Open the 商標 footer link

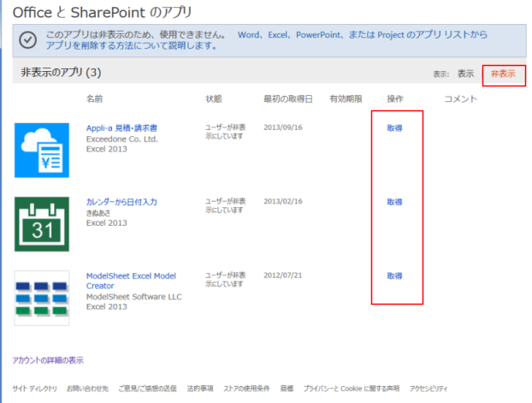287,388
